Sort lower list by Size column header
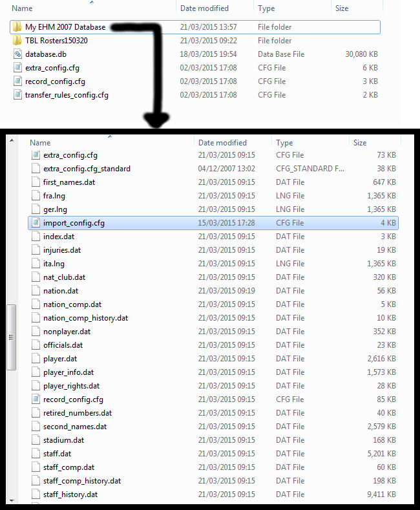 click(360, 143)
